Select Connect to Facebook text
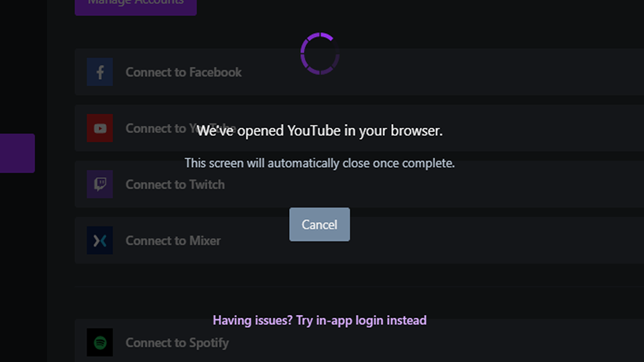The width and height of the screenshot is (644, 362). click(x=184, y=72)
